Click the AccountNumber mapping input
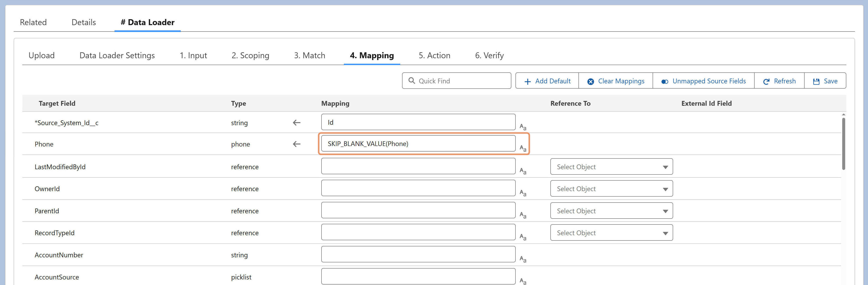This screenshot has height=285, width=868. [418, 254]
